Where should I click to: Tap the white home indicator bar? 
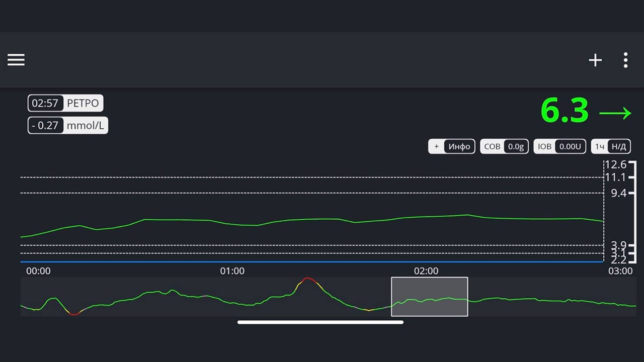[320, 322]
